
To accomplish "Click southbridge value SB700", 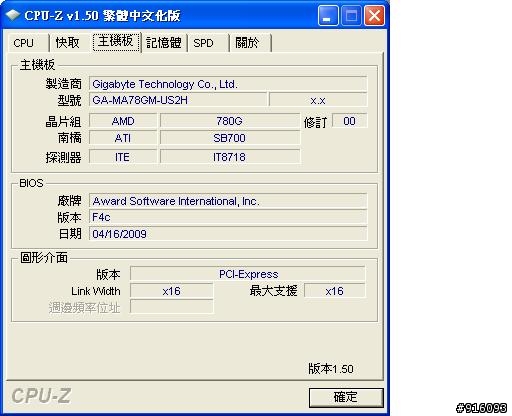I will coord(230,138).
